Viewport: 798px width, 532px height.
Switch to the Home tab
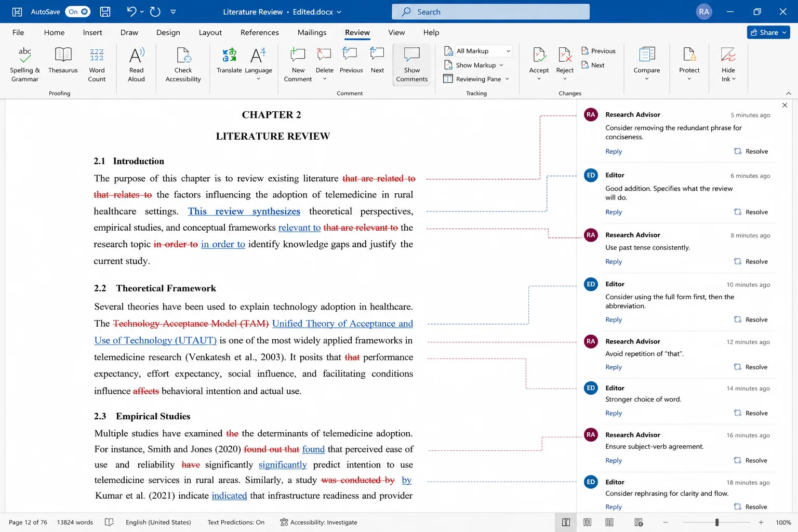[x=55, y=33]
